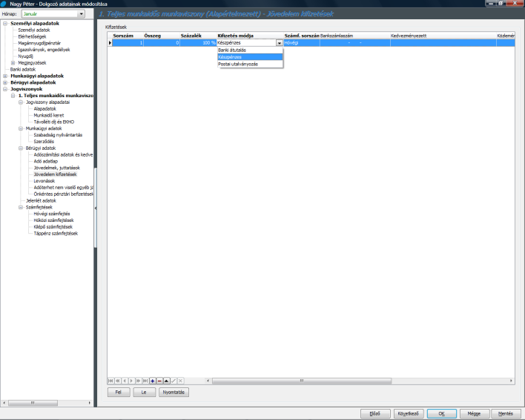This screenshot has width=525, height=420.
Task: Collapse the Jogviszonyok node
Action: click(5, 89)
